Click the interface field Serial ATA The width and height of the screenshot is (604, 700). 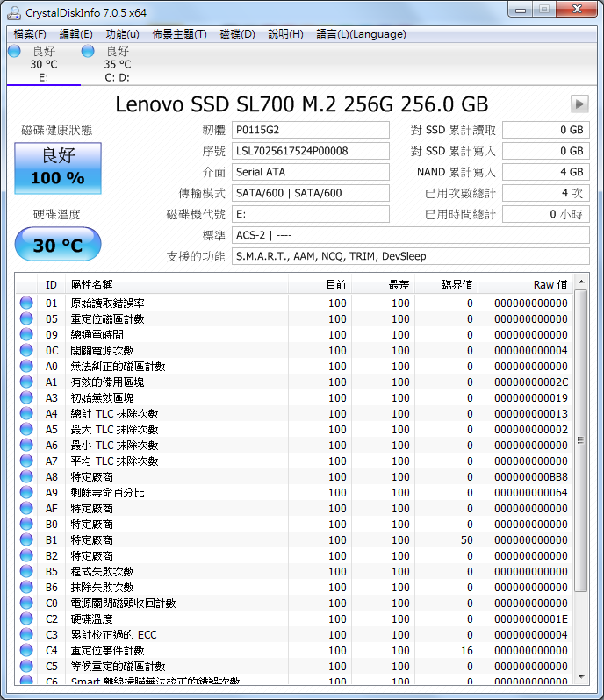coord(311,172)
